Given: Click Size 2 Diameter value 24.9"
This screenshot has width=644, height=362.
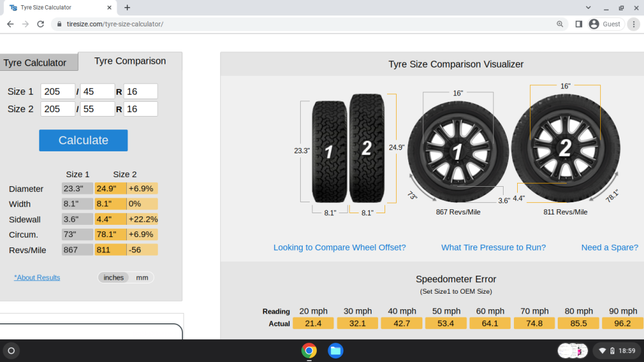Looking at the screenshot, I should (x=111, y=189).
